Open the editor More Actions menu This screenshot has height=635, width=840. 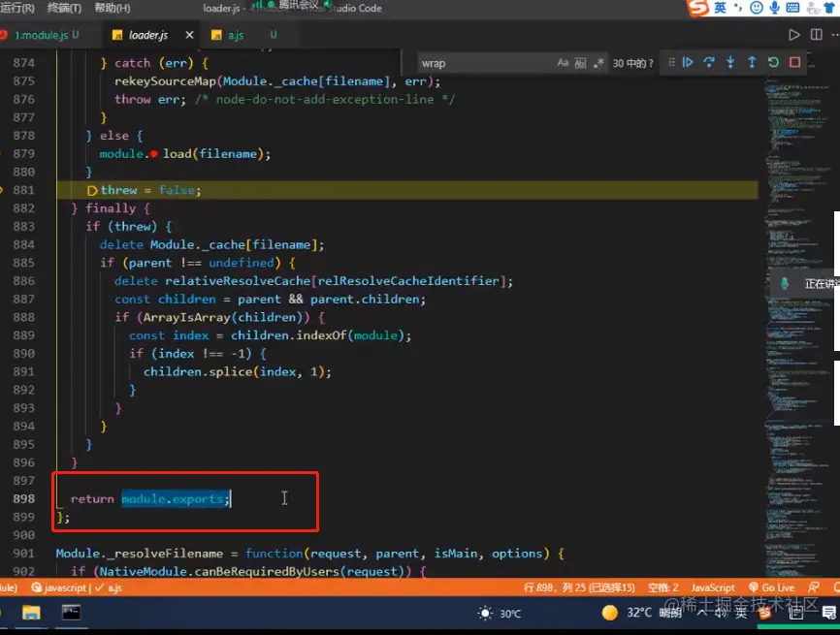point(835,35)
